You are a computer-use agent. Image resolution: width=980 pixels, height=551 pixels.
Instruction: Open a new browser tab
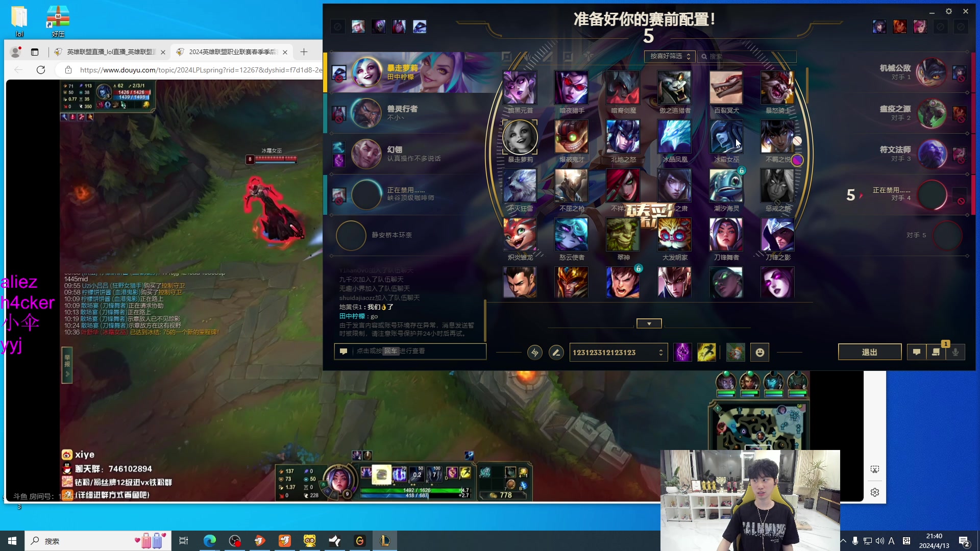(x=304, y=52)
